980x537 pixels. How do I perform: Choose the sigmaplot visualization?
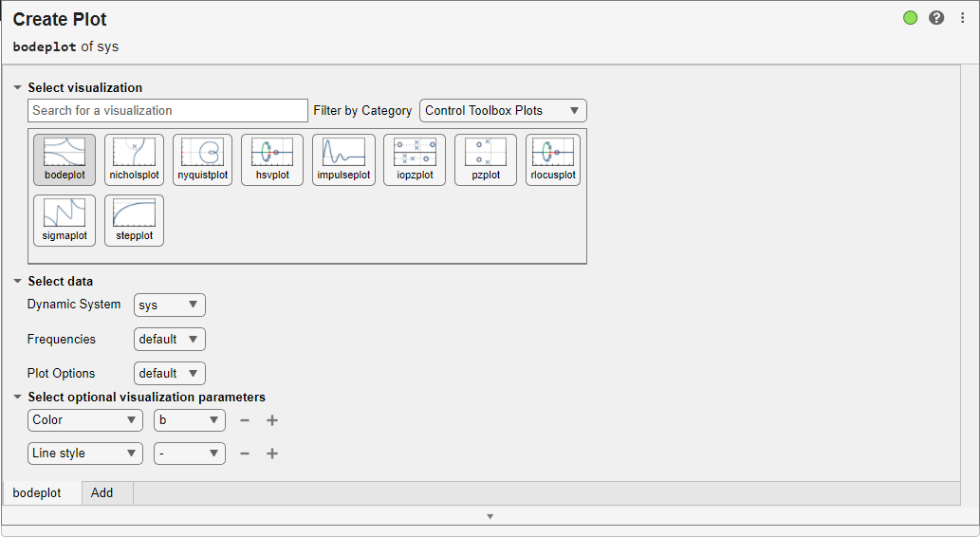click(x=65, y=221)
